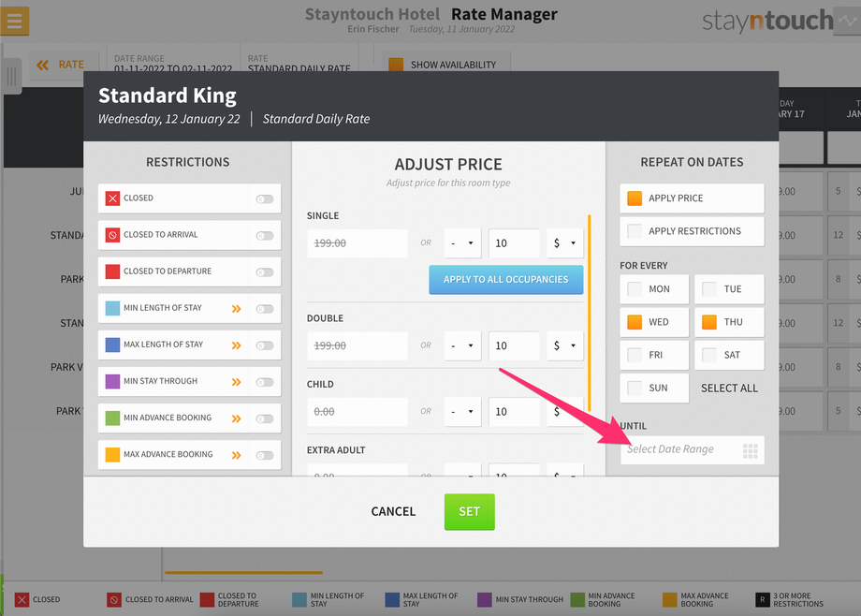Click the RATE back tab
The height and width of the screenshot is (616, 861).
coord(65,65)
